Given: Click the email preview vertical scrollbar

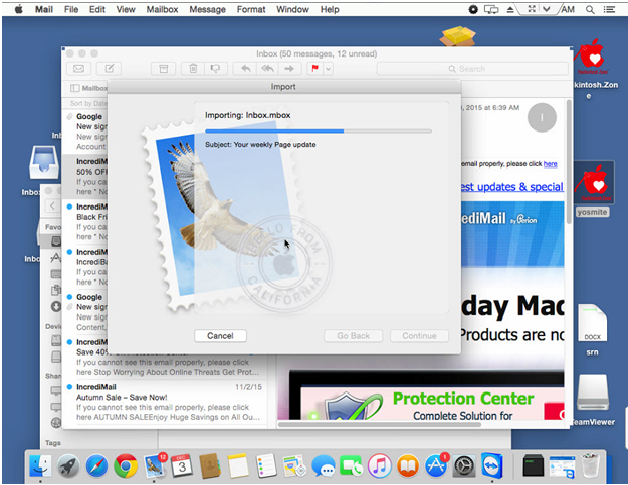Looking at the screenshot, I should tap(569, 162).
